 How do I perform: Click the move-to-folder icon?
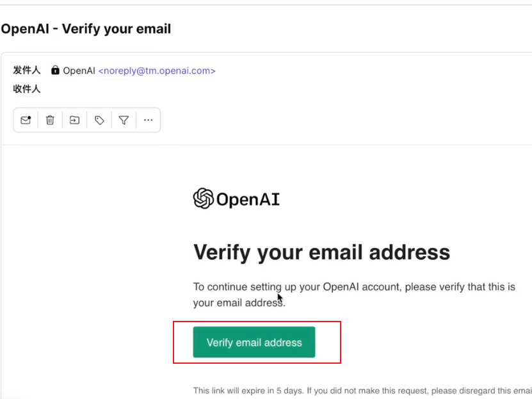(75, 120)
